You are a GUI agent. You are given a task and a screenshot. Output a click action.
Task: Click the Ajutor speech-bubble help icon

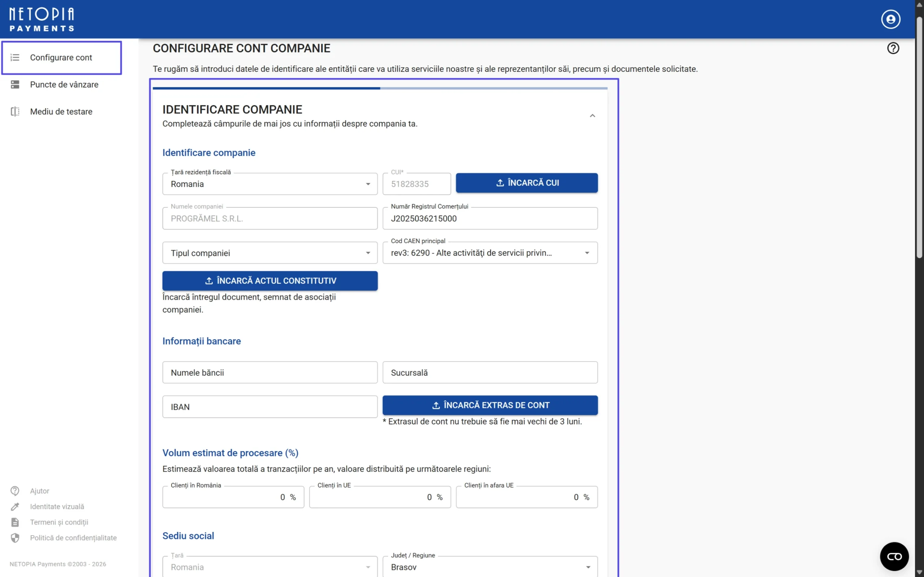click(x=15, y=490)
